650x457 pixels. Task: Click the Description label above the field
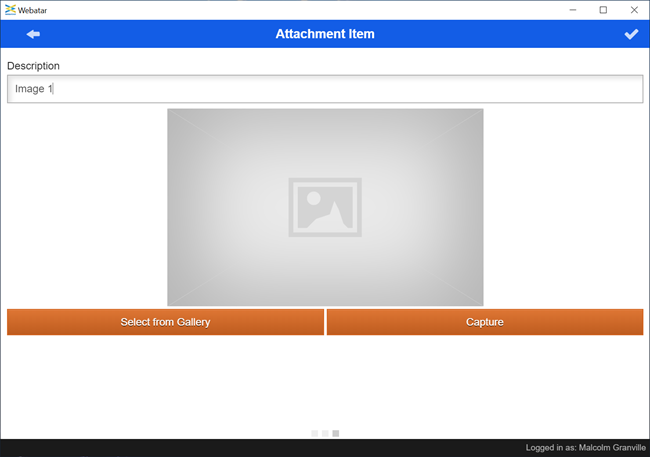33,66
